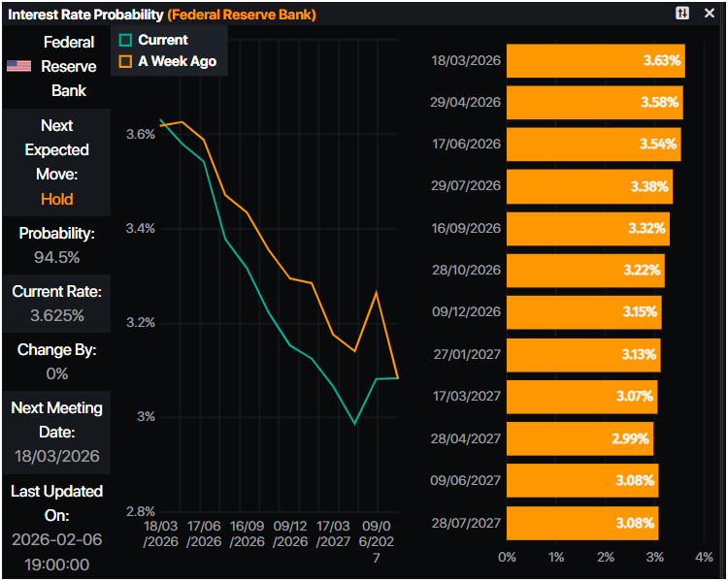The height and width of the screenshot is (581, 728).
Task: Select the 09/12/2026 bar showing 3.15%
Action: coord(583,312)
